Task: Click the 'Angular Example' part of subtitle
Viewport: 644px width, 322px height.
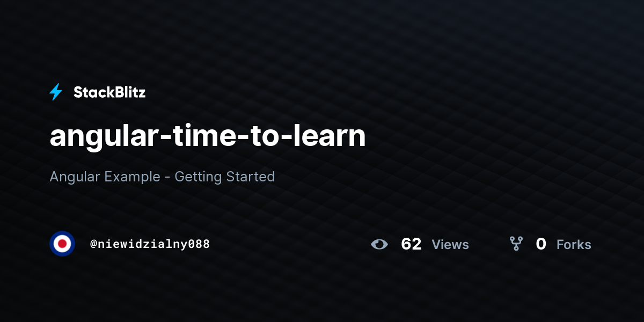Action: [105, 177]
